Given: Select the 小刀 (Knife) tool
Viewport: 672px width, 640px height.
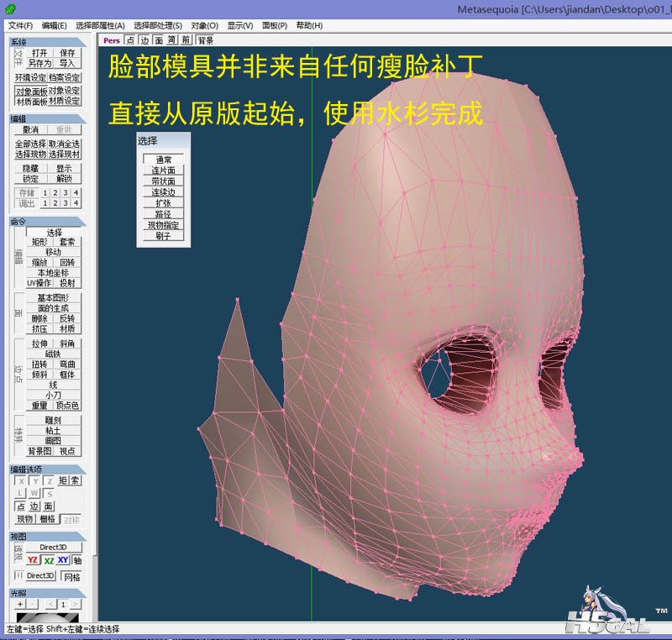Looking at the screenshot, I should pyautogui.click(x=53, y=395).
